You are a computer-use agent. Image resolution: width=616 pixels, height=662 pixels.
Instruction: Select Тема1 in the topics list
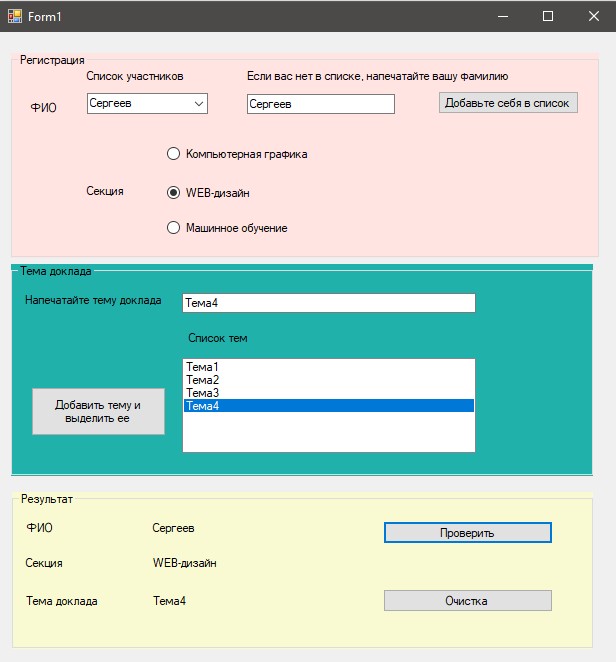pyautogui.click(x=328, y=367)
